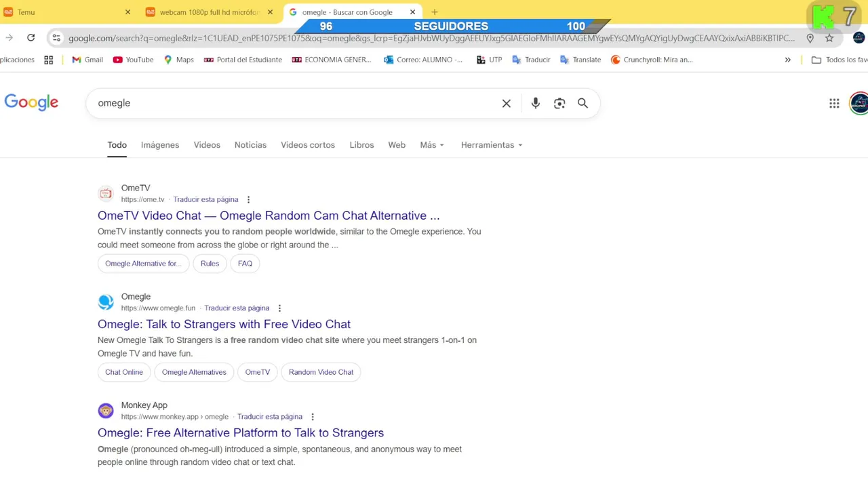The width and height of the screenshot is (868, 488).
Task: Click the OmeTV result favicon
Action: [106, 193]
